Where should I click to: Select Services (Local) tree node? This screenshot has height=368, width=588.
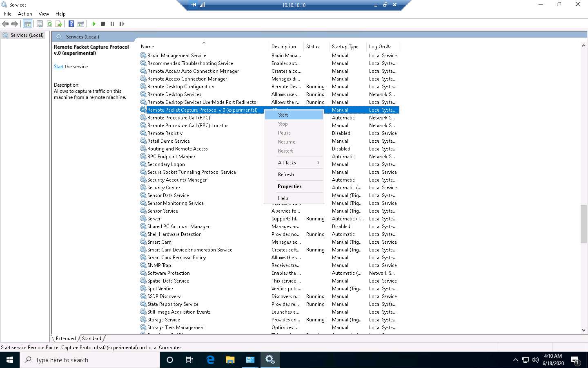tap(27, 35)
